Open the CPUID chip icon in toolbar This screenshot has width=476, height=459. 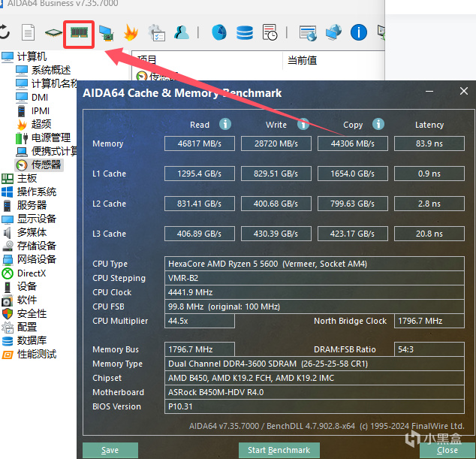click(53, 32)
